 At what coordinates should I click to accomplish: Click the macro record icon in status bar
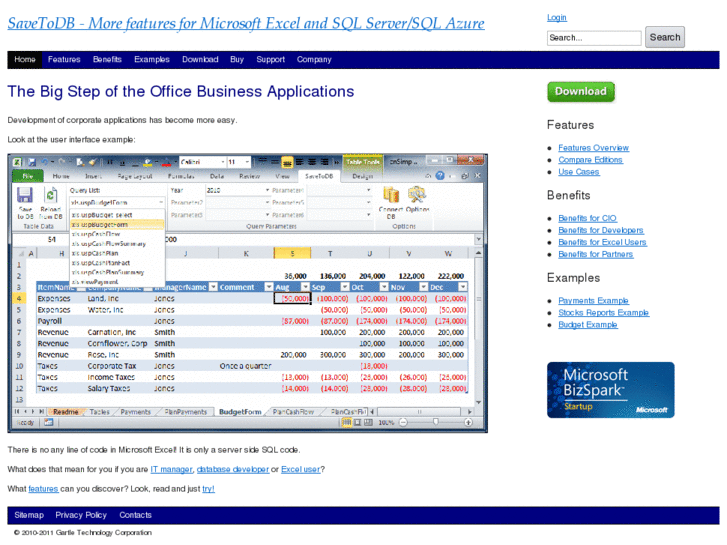49,422
